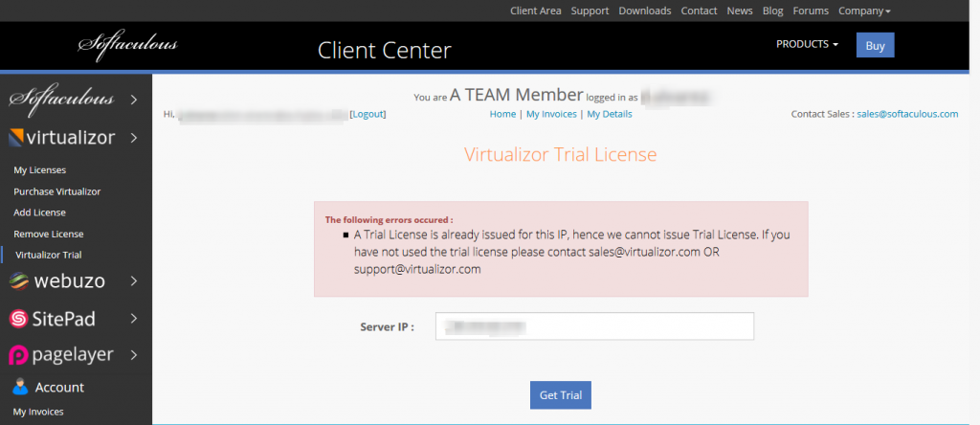Select Purchase Virtualizor in sidebar

56,191
